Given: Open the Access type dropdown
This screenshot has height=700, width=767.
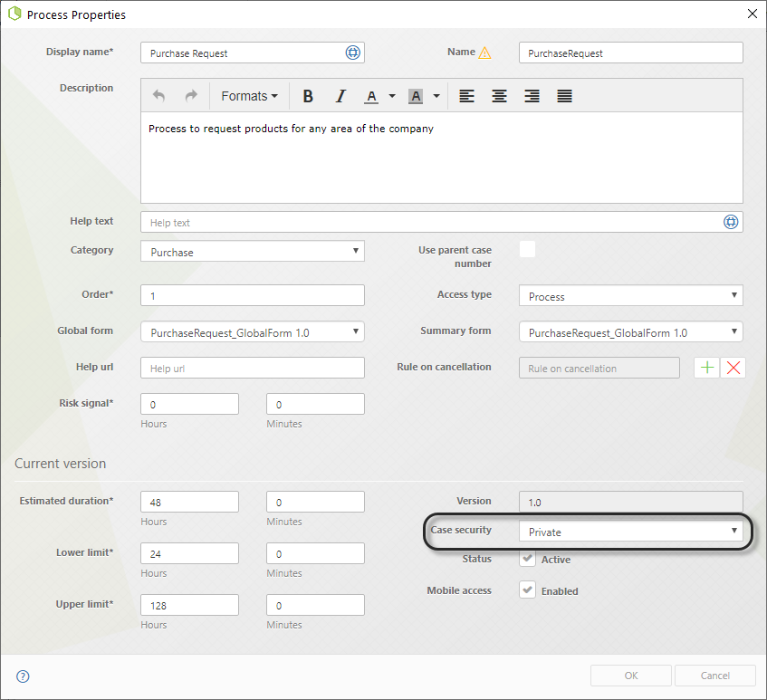Looking at the screenshot, I should pos(630,295).
